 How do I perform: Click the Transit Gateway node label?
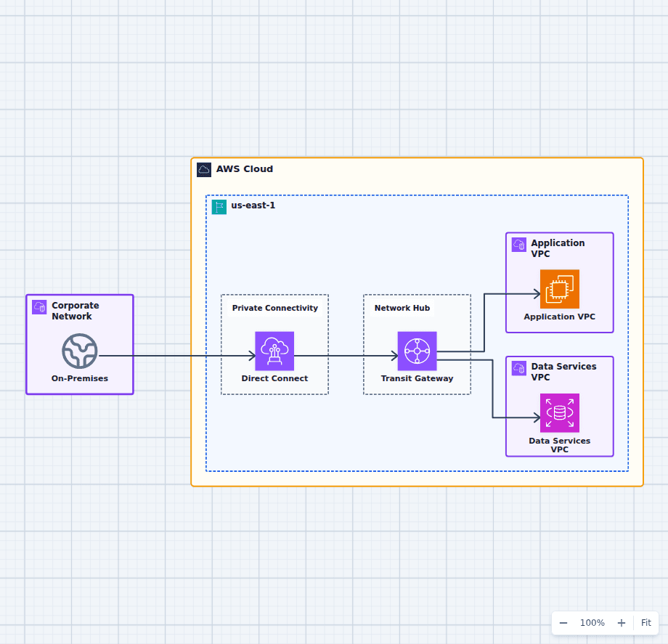tap(417, 378)
